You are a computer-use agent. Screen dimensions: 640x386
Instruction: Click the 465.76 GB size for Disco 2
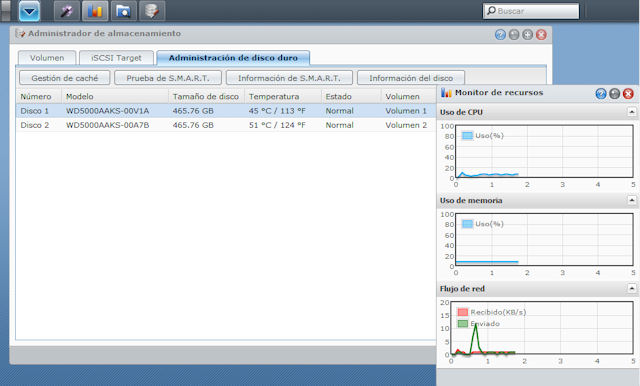(x=193, y=125)
